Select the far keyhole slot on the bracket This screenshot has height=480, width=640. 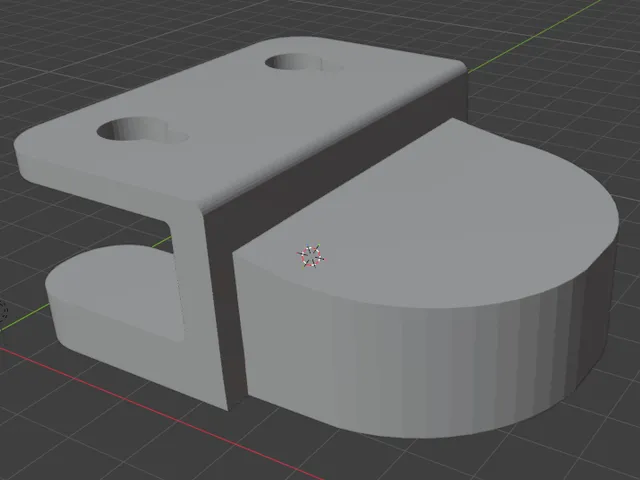coord(303,63)
